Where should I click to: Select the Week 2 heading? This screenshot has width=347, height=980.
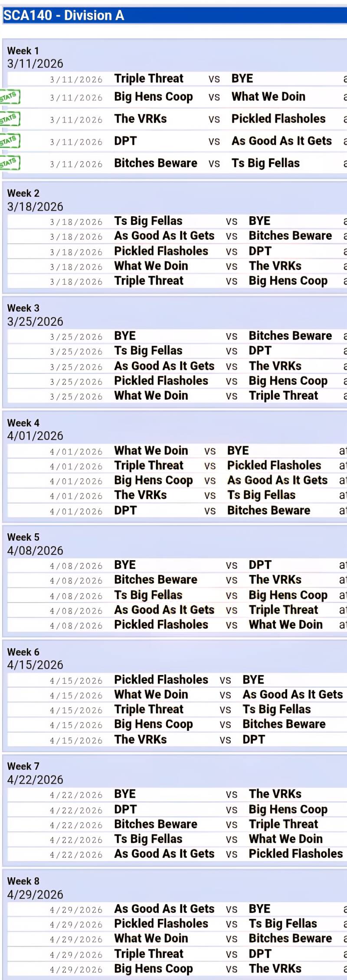[23, 193]
